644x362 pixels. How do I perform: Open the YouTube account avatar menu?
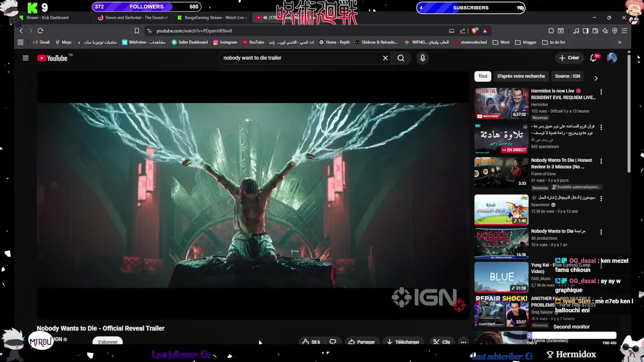612,58
